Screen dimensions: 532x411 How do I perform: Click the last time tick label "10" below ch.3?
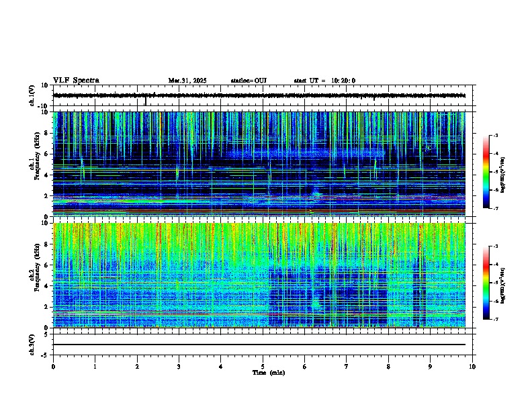472,367
